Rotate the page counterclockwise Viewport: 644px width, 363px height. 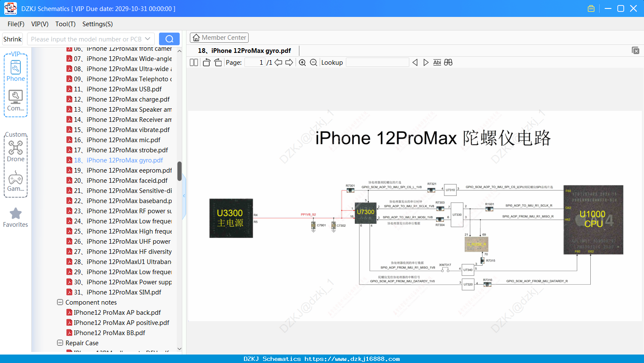click(x=206, y=63)
